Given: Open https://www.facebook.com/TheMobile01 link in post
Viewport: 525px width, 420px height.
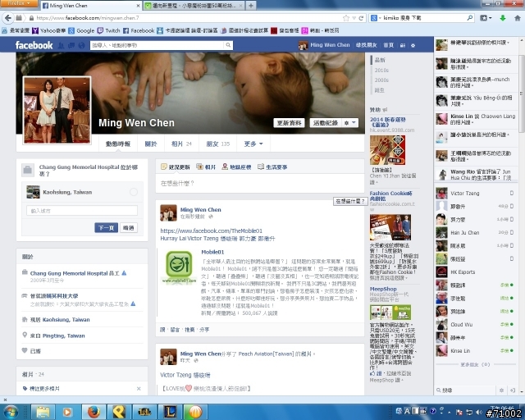Looking at the screenshot, I should pos(212,231).
